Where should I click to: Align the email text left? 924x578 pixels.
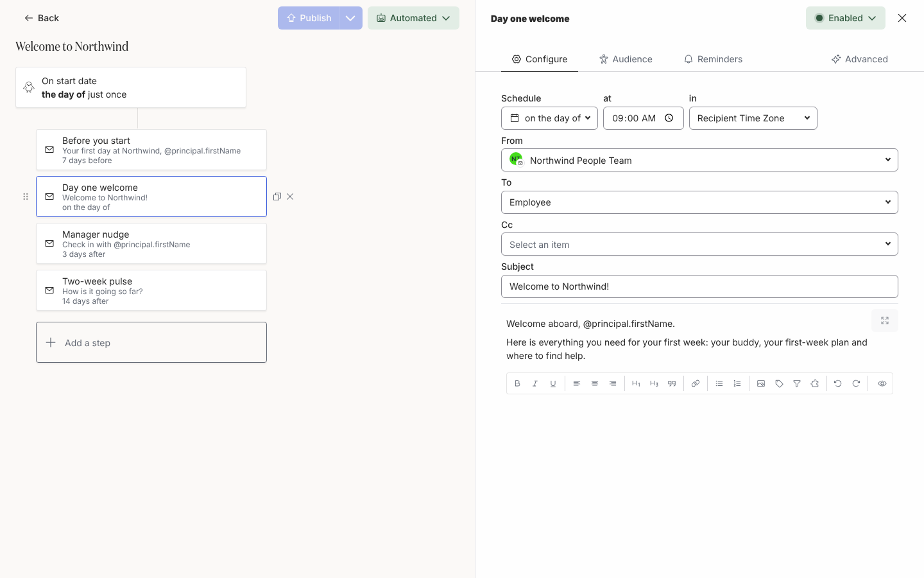[x=577, y=383]
